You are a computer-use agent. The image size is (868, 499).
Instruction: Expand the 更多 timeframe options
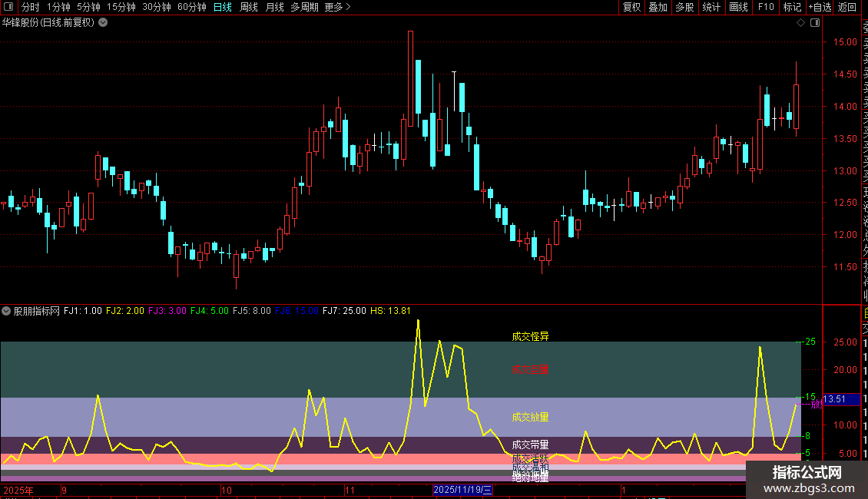tap(338, 7)
